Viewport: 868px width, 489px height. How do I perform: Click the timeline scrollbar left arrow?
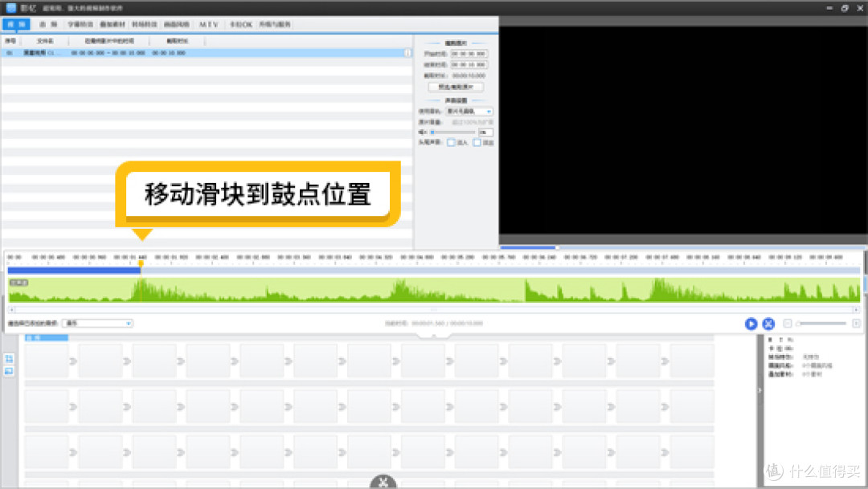[11, 310]
